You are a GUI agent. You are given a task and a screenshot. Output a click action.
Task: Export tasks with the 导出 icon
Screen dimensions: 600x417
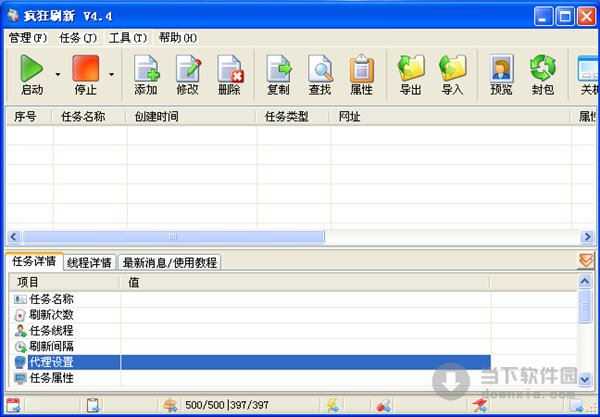pos(411,75)
